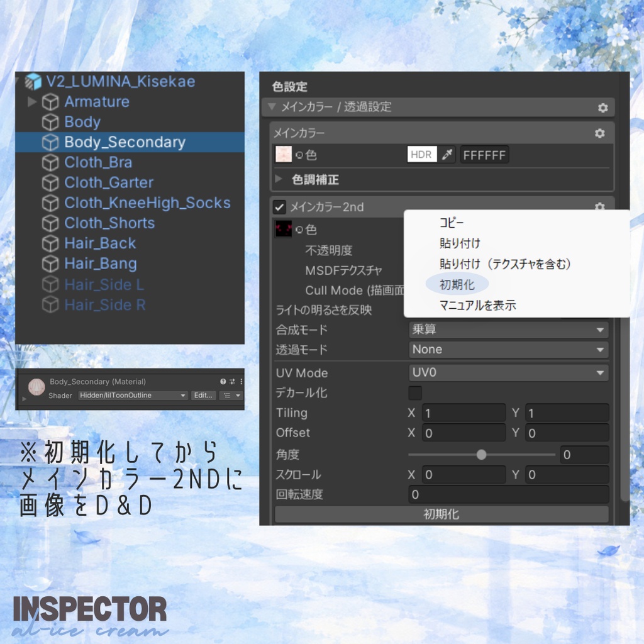Open material help question-mark icon
The width and height of the screenshot is (644, 644).
223,382
